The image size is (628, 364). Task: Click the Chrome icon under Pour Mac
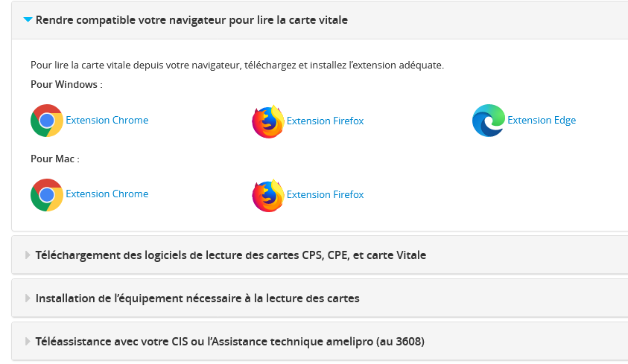point(47,195)
